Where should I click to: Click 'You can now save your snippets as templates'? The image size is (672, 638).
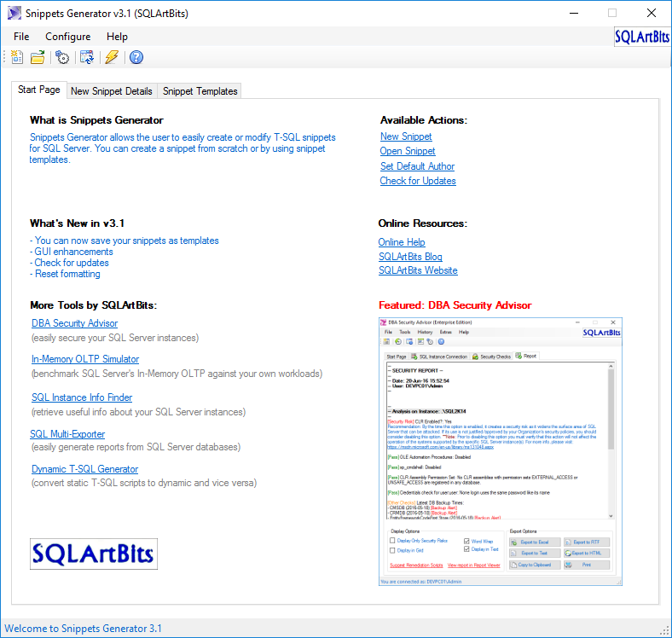click(x=125, y=241)
